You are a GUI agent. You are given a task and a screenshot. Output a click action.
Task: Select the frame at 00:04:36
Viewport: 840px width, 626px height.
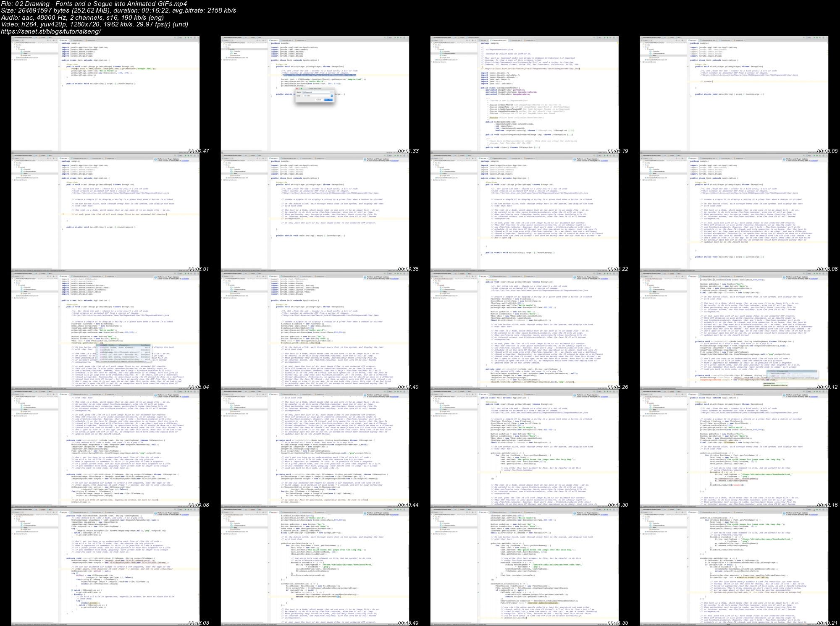[x=315, y=213]
